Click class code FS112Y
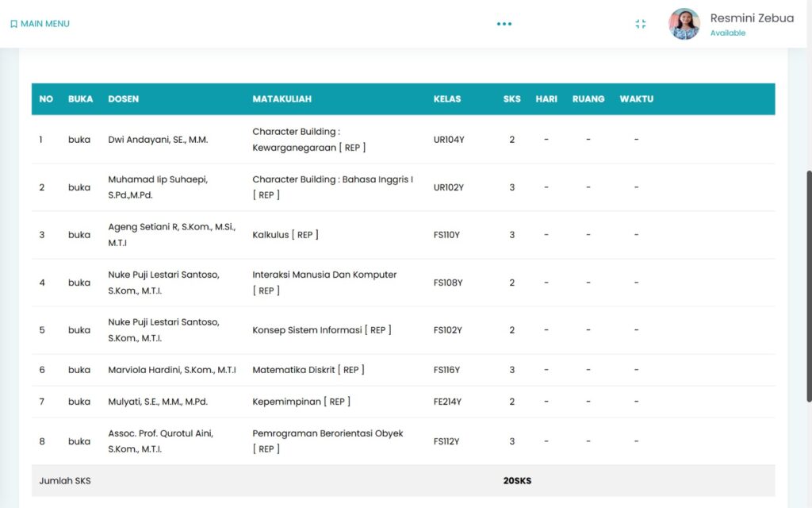 pyautogui.click(x=446, y=441)
